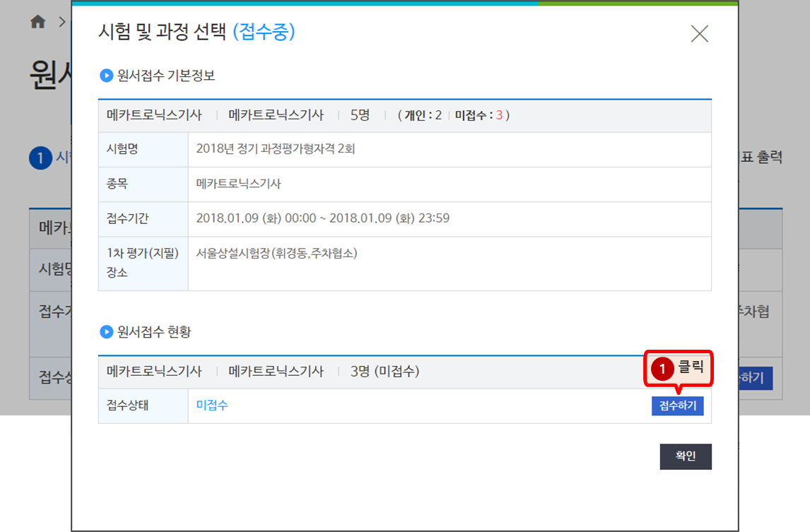Close the 시험 및 과정 선택 dialog
Image resolution: width=810 pixels, height=532 pixels.
700,34
